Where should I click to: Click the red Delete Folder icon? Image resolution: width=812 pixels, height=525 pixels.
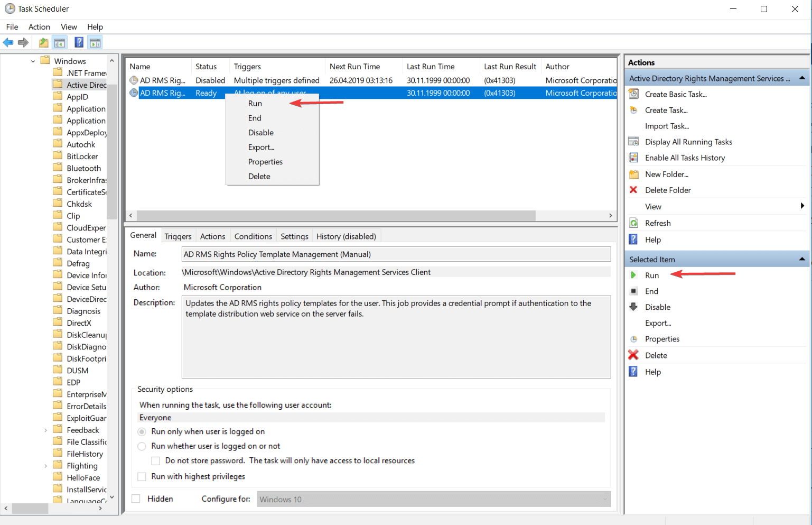point(633,190)
